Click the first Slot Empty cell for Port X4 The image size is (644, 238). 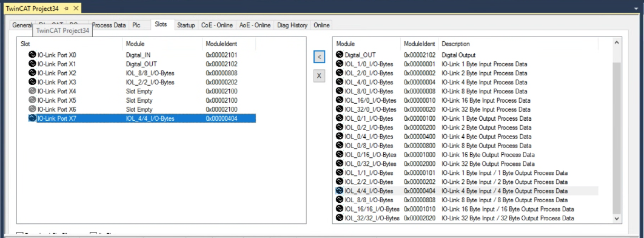(139, 91)
